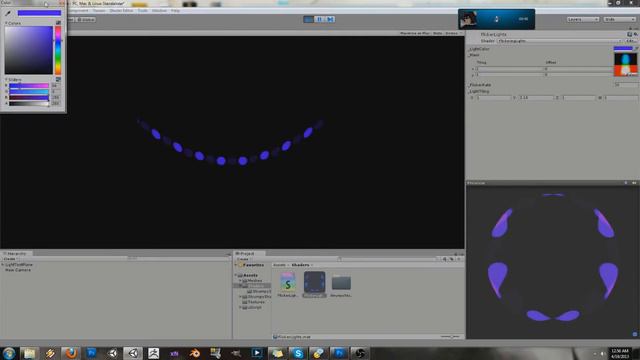Open the Tools menu
Viewport: 640px width, 360px height.
142,11
